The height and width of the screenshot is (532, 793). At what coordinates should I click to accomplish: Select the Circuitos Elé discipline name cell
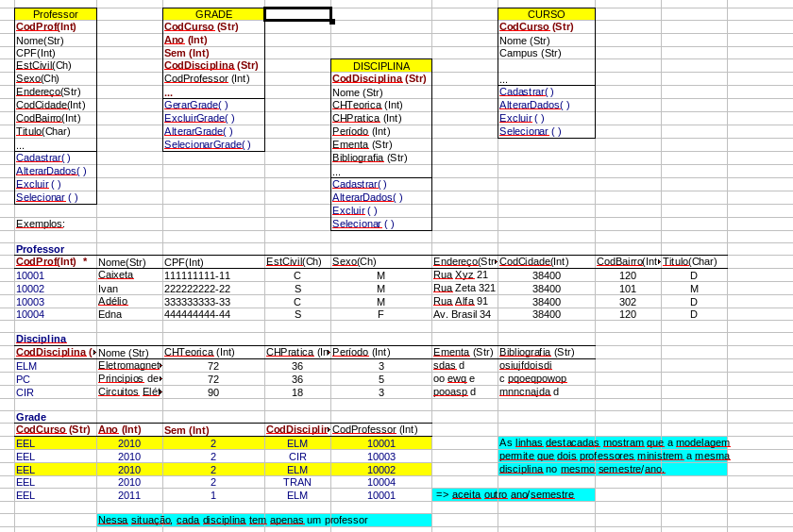pyautogui.click(x=129, y=391)
